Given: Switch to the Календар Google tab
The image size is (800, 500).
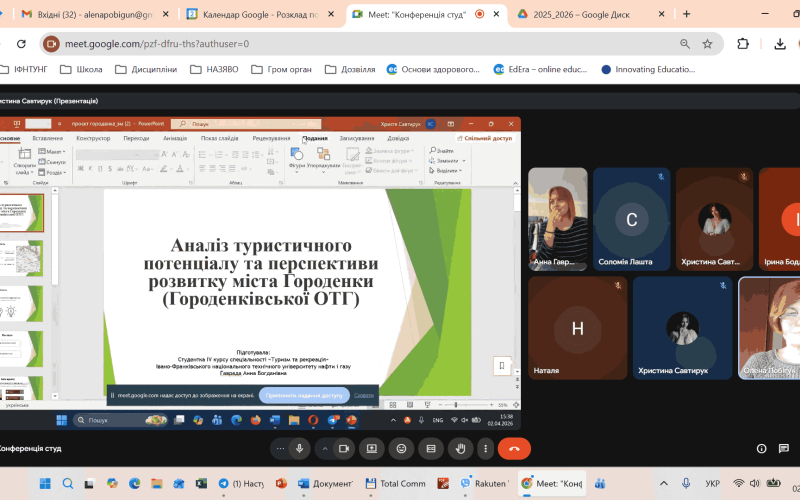Looking at the screenshot, I should click(x=255, y=14).
